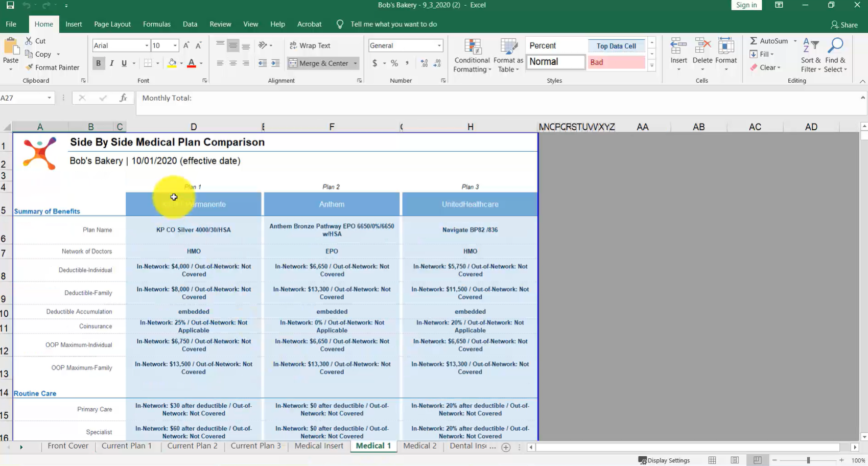
Task: Switch to the Formulas ribbon tab
Action: coord(157,24)
